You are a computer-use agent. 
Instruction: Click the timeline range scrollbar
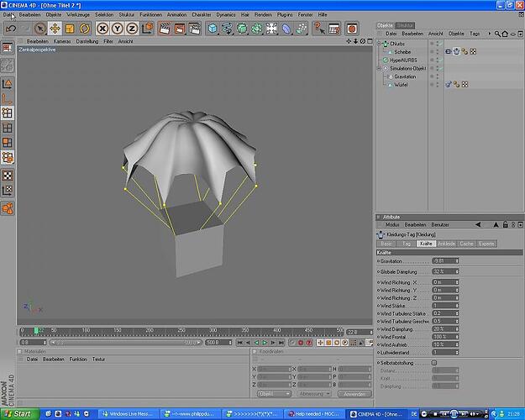[125, 343]
